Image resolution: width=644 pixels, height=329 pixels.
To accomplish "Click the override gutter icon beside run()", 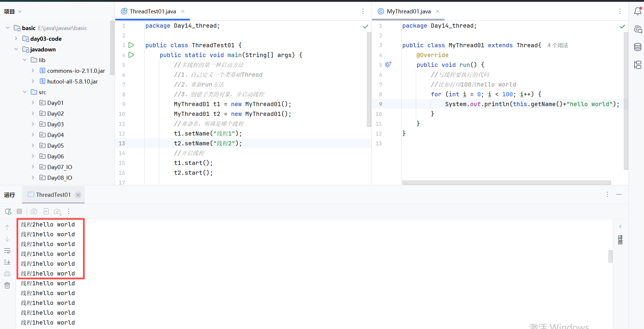I will point(388,64).
